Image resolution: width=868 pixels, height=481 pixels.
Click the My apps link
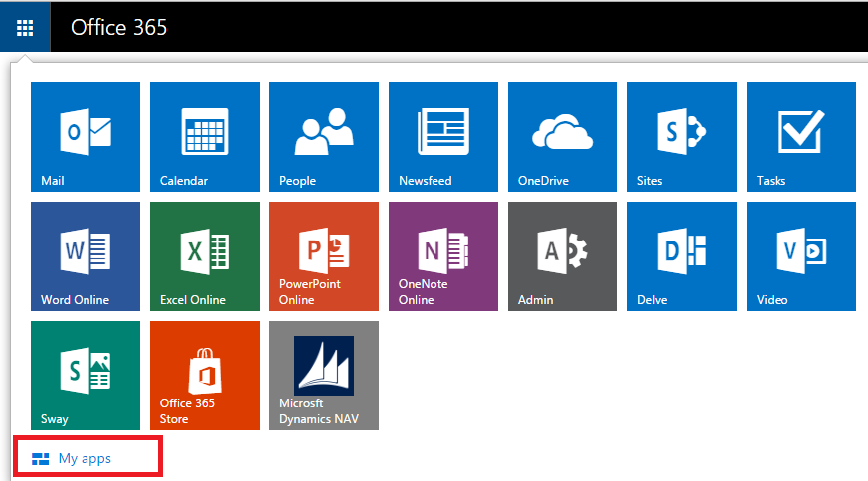coord(72,458)
